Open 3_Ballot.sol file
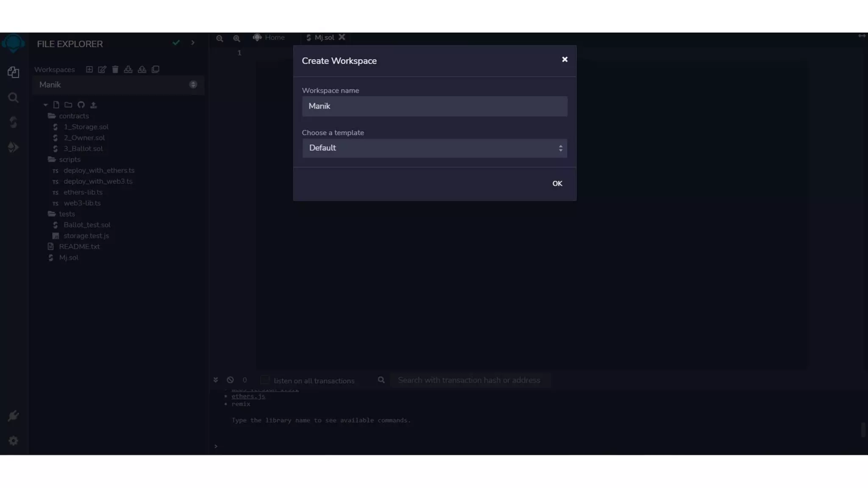The width and height of the screenshot is (868, 488). point(83,149)
